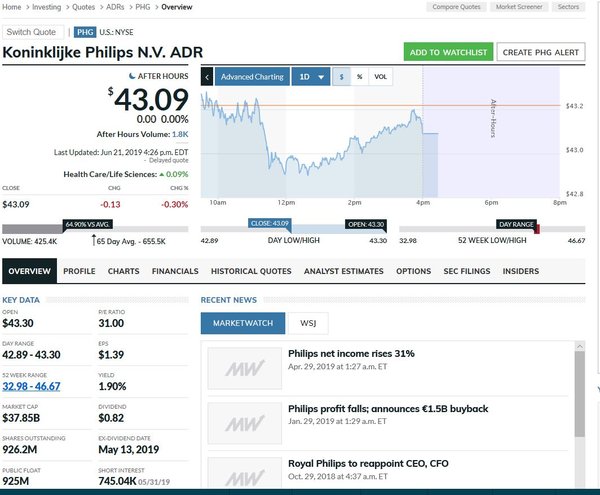Click the PHG ticker badge
This screenshot has width=600, height=495.
coord(86,33)
